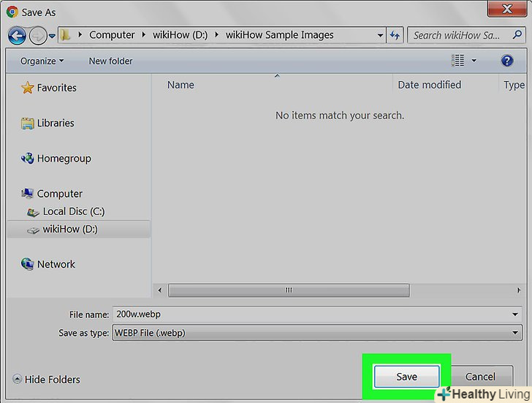Select wikiHow (D:) breadcrumb segment
This screenshot has width=532, height=403.
[180, 35]
